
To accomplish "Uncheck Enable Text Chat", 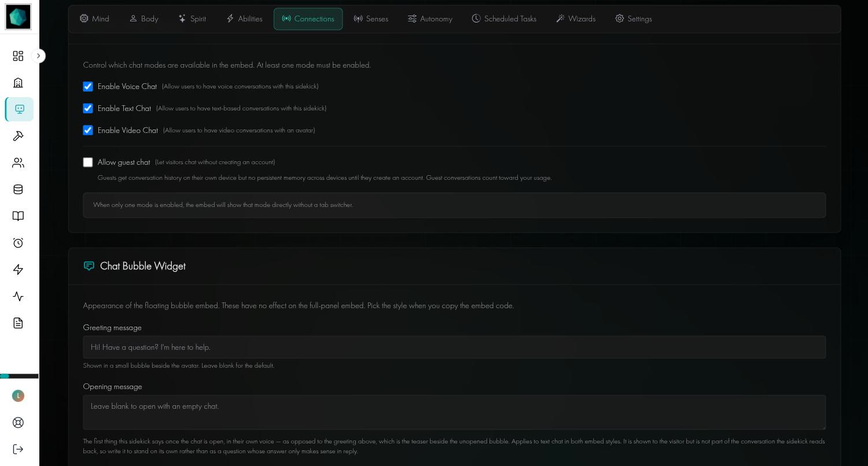I will (x=88, y=109).
